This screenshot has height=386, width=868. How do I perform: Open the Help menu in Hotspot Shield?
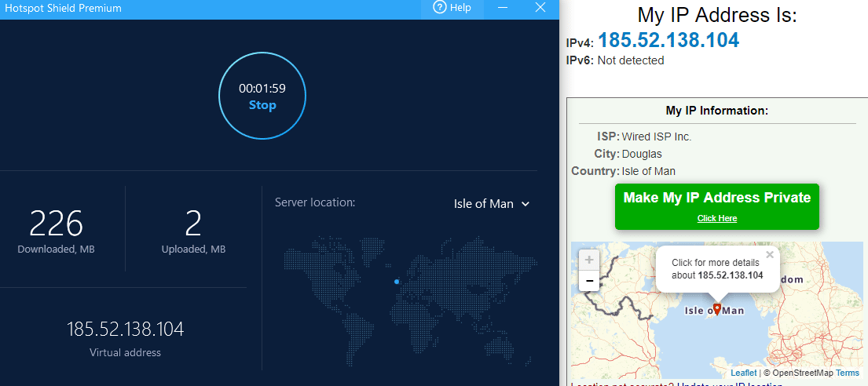[x=452, y=8]
